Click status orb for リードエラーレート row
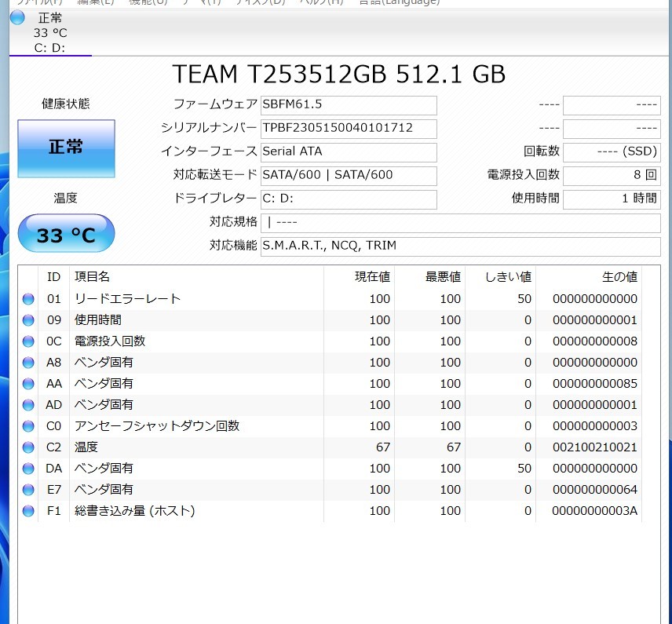The width and height of the screenshot is (672, 624). (x=29, y=299)
